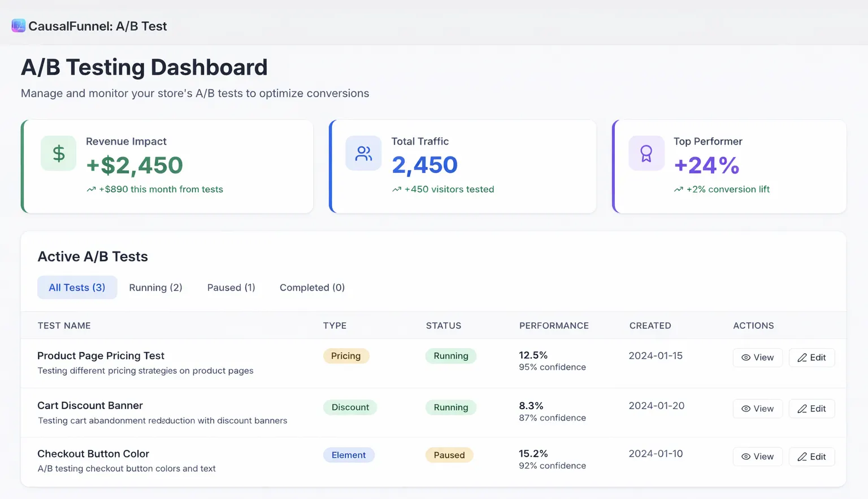Click the trend arrow beside +450 visitors tested
Screen dimensions: 868x499
pyautogui.click(x=397, y=189)
